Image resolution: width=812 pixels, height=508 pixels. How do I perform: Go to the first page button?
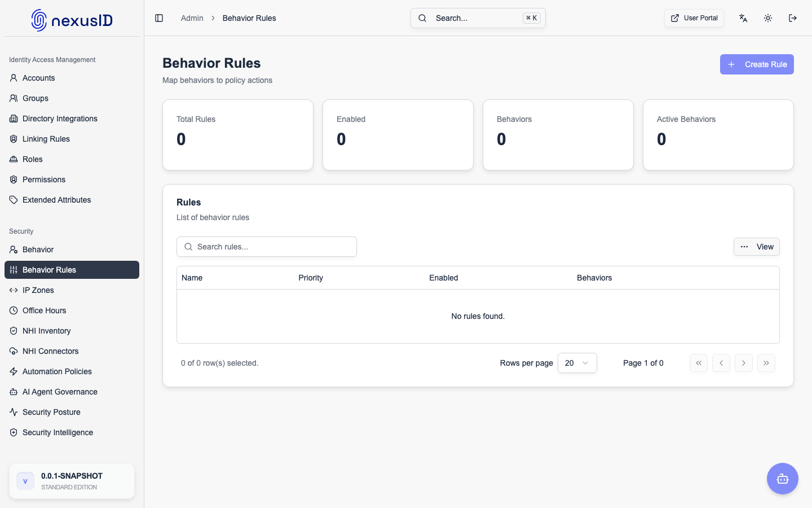(x=699, y=363)
